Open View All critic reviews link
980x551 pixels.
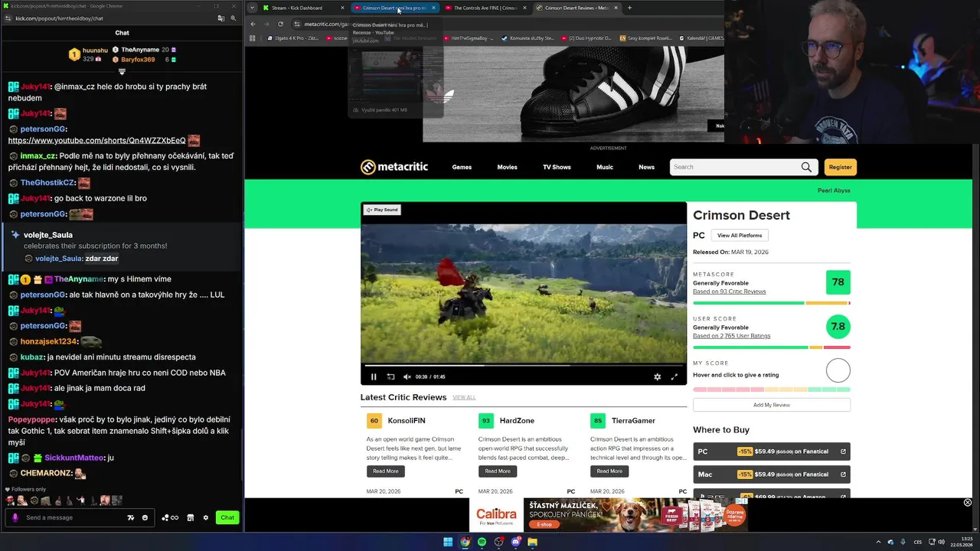tap(464, 398)
